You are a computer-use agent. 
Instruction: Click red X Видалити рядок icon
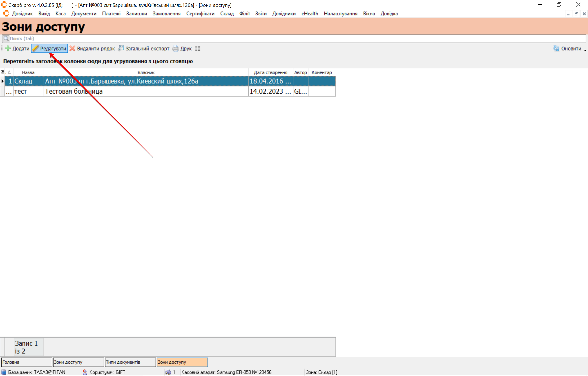72,48
